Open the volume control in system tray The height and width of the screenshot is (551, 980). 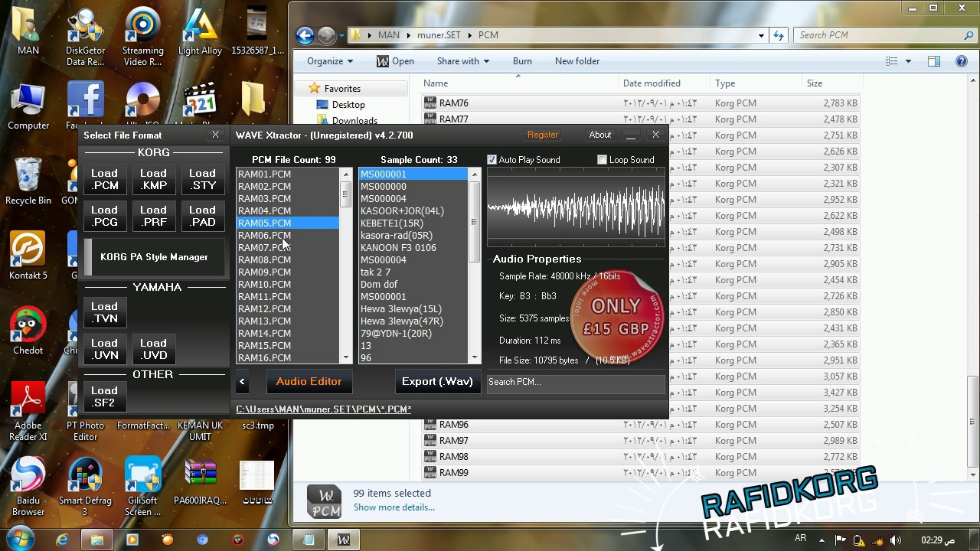tap(896, 540)
